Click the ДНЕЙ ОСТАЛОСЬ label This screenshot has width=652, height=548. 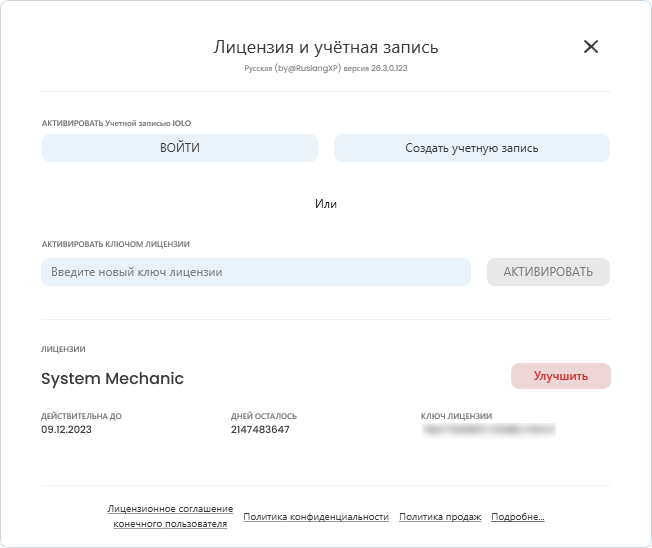(264, 415)
